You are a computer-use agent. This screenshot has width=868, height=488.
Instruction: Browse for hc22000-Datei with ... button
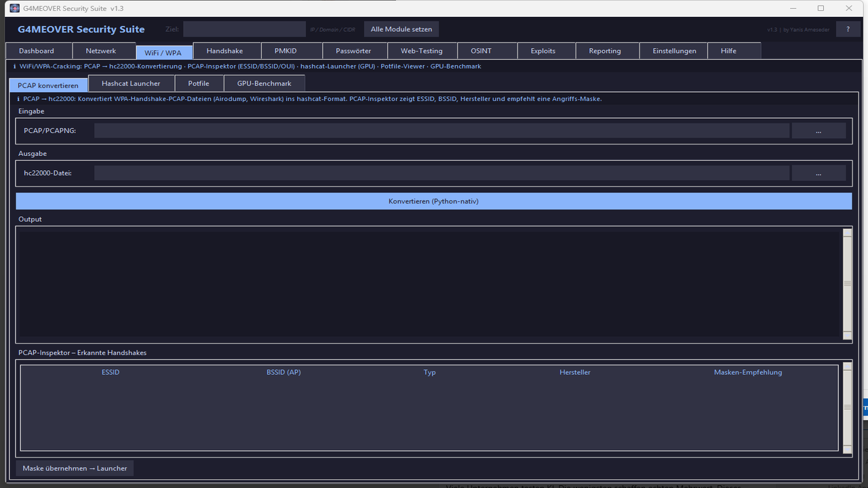(818, 173)
